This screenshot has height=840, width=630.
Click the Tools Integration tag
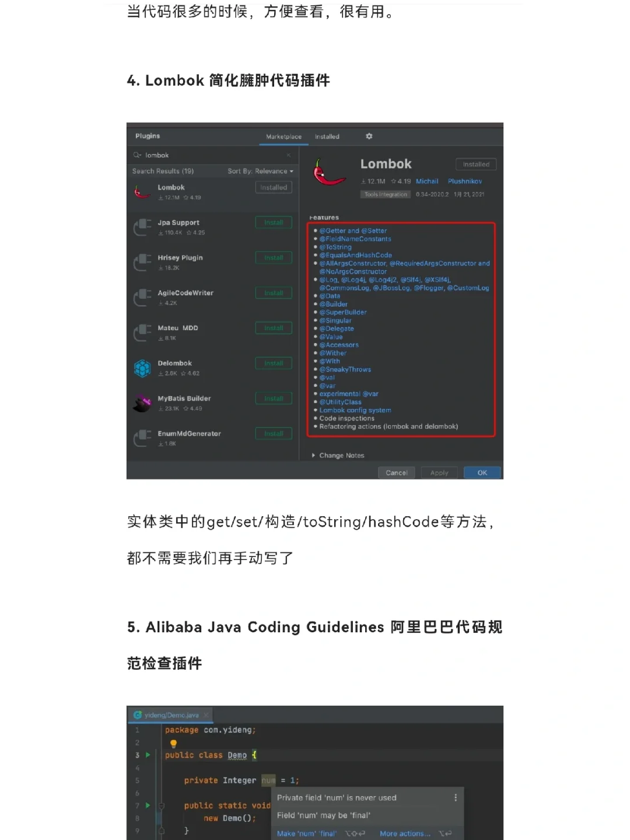click(386, 194)
